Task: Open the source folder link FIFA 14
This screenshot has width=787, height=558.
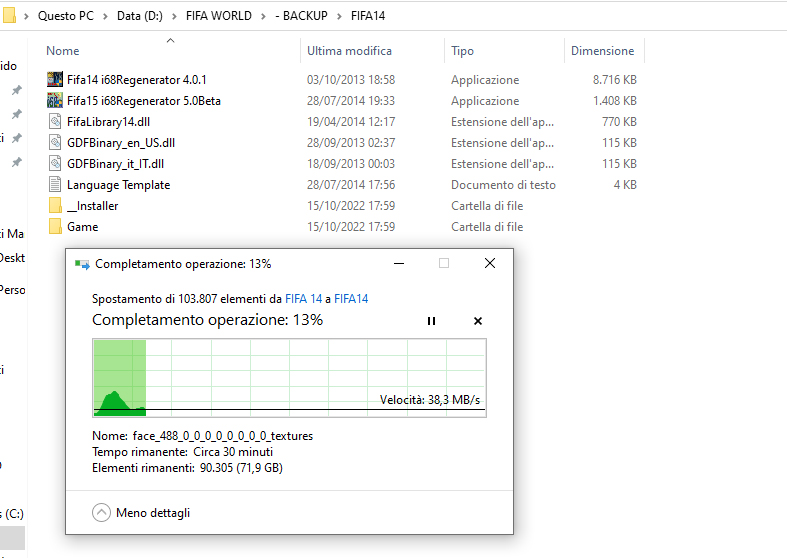Action: coord(303,299)
